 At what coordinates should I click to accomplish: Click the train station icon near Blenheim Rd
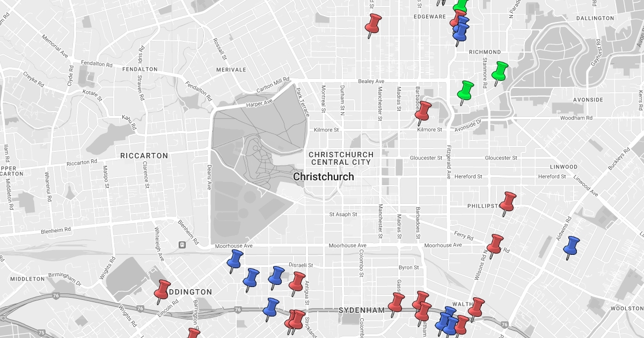[182, 245]
